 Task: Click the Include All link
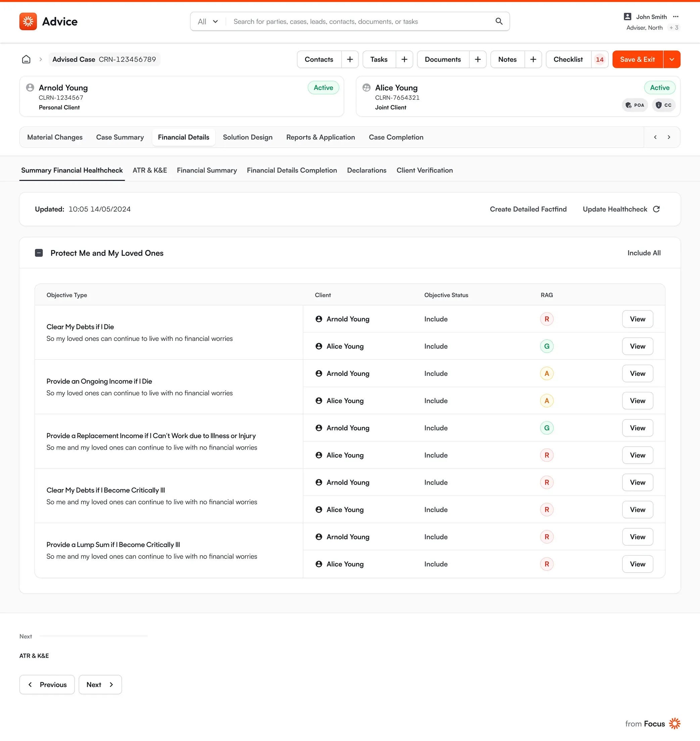point(644,253)
